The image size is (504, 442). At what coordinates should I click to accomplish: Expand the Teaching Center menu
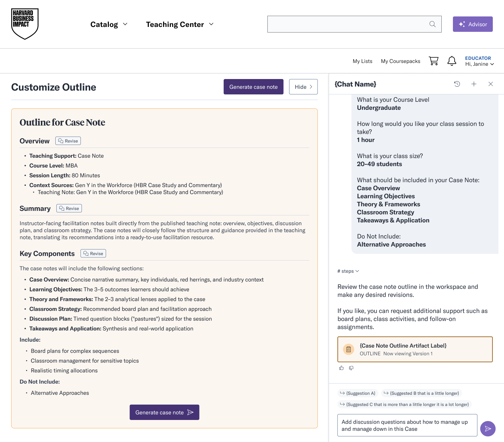tap(180, 24)
